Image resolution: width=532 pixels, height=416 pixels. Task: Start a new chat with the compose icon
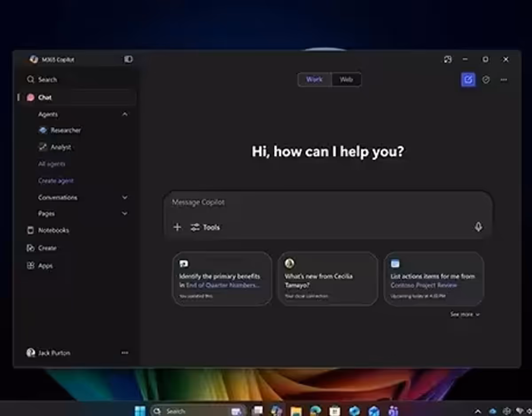point(468,80)
